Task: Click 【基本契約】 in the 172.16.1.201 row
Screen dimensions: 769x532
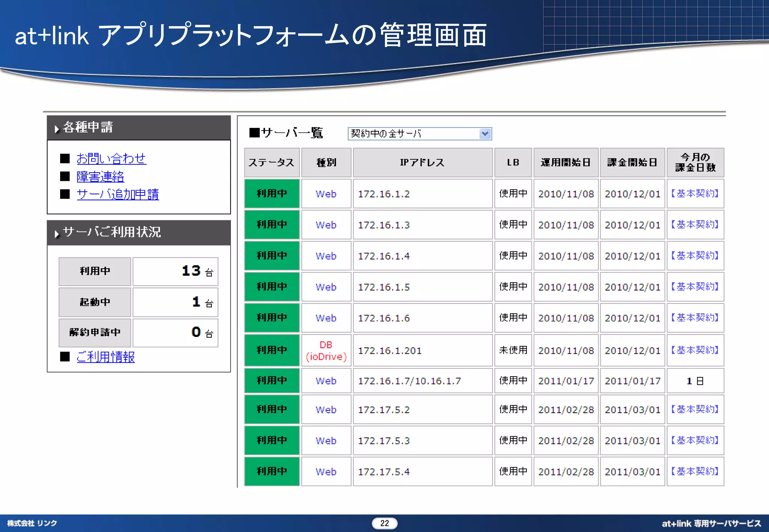Action: pyautogui.click(x=695, y=350)
